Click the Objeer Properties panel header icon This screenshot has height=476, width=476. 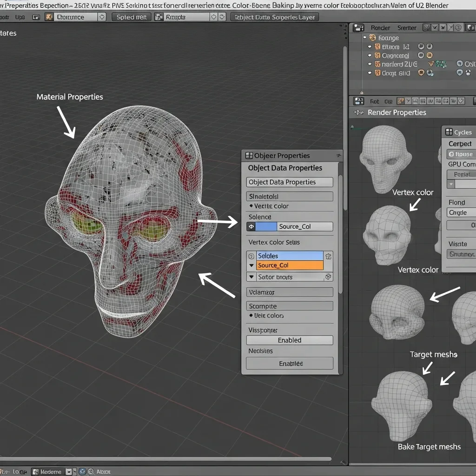249,156
